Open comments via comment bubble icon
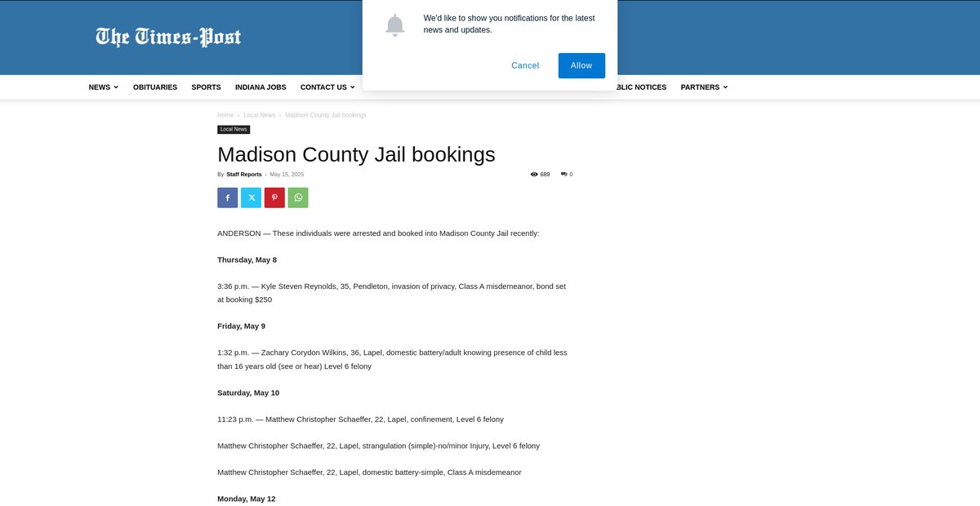Viewport: 980px width, 506px height. point(564,175)
